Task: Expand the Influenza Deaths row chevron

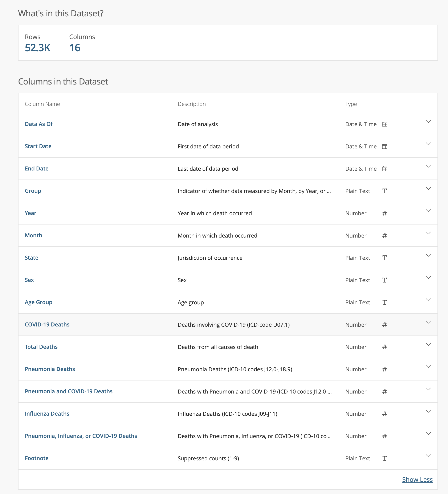Action: click(x=428, y=411)
